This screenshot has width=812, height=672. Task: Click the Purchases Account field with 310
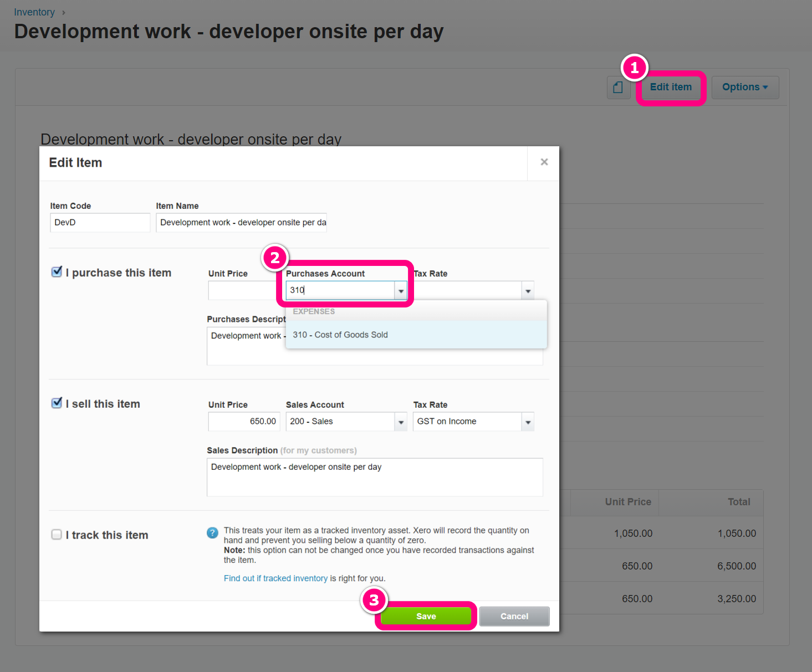click(340, 290)
